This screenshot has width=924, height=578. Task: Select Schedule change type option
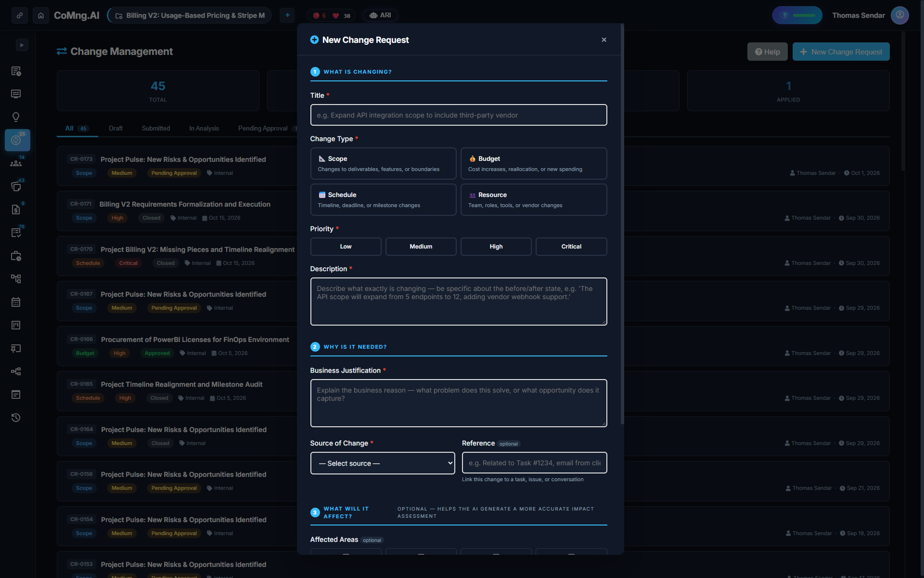click(x=383, y=199)
